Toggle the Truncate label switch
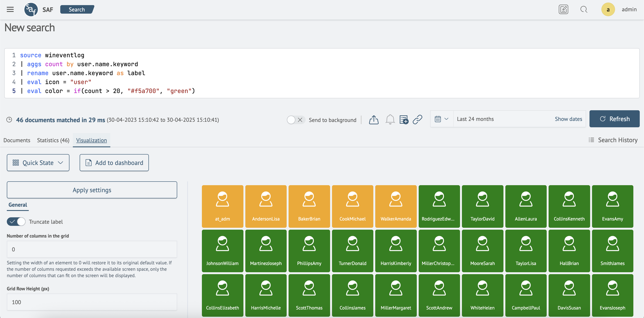Image resolution: width=644 pixels, height=318 pixels. click(x=16, y=222)
